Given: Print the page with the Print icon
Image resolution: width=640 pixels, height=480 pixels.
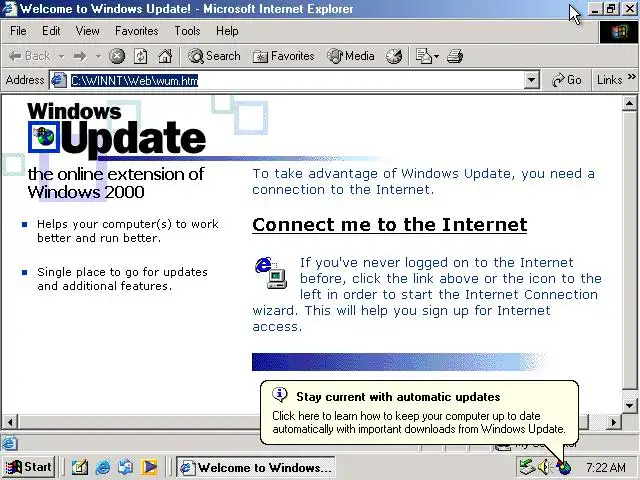Looking at the screenshot, I should coord(455,56).
